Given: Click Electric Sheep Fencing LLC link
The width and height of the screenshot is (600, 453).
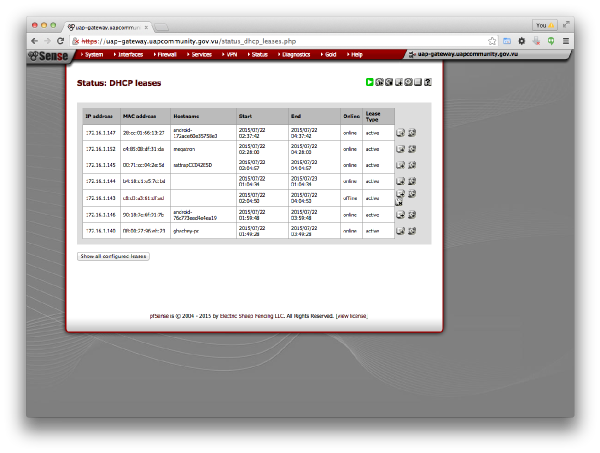Looking at the screenshot, I should (252, 316).
